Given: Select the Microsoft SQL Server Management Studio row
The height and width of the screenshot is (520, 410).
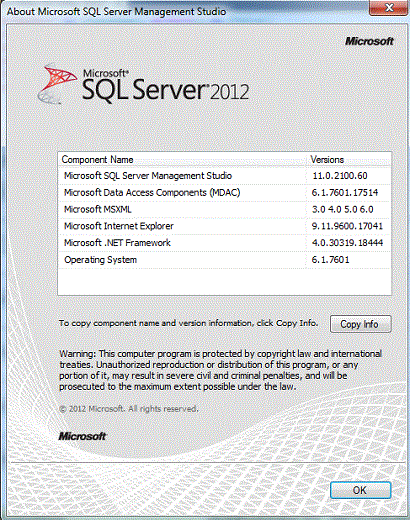Looking at the screenshot, I should (224, 176).
